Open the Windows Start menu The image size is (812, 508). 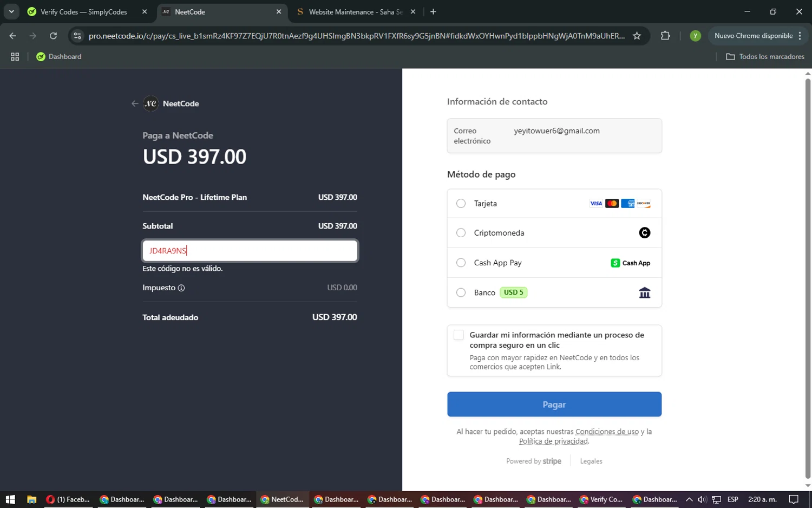click(10, 499)
